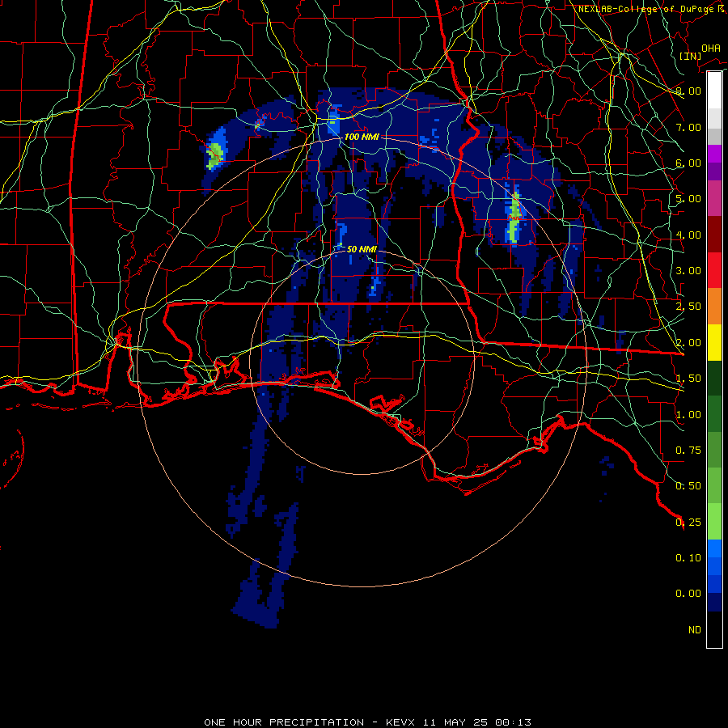Select the bright red legend swatch
Viewport: 728px width, 728px height.
[x=714, y=270]
